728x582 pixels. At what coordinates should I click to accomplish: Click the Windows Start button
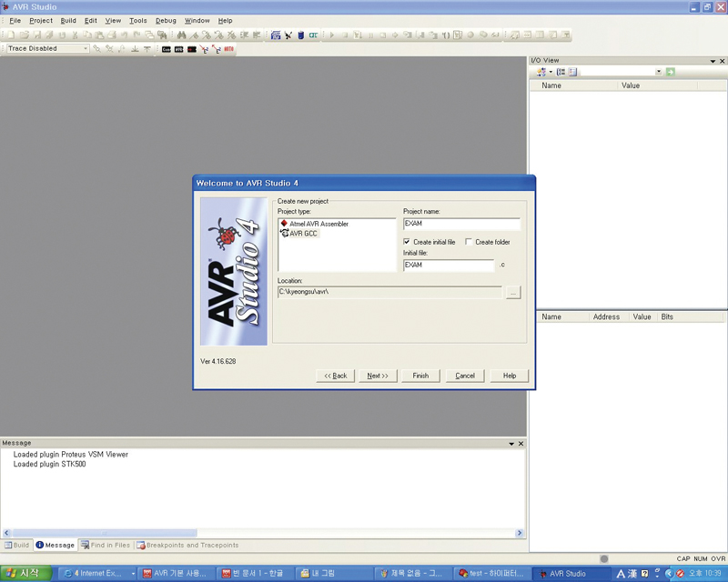(26, 573)
